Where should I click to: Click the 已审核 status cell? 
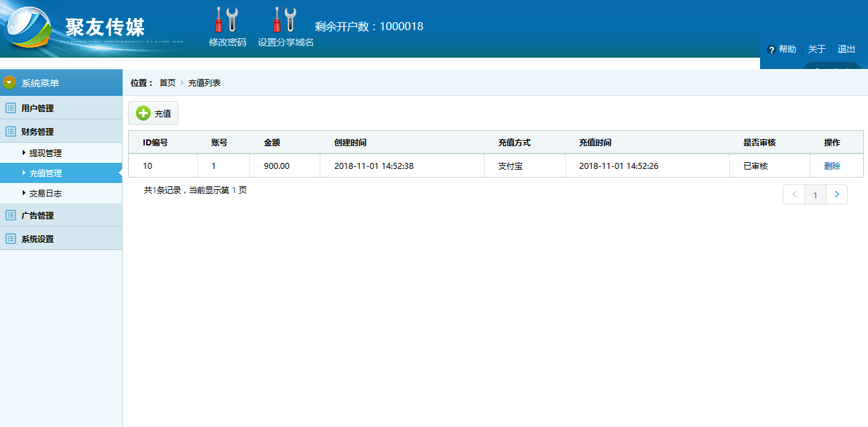point(755,166)
